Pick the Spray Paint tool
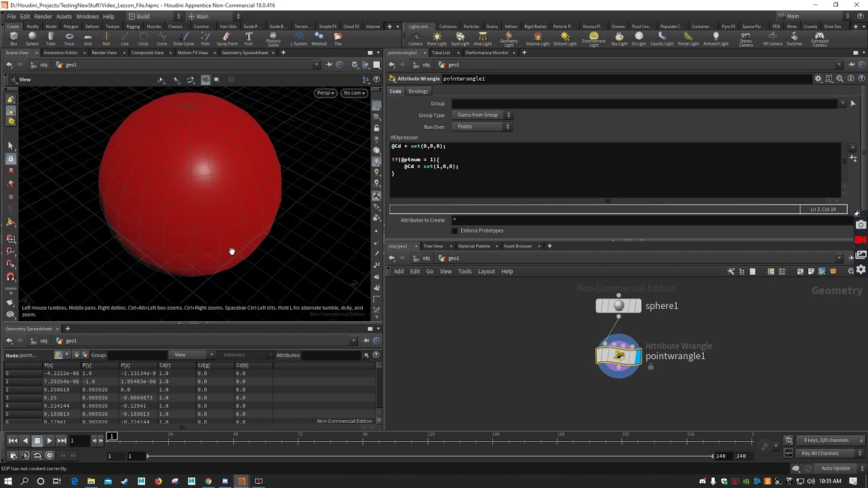This screenshot has height=488, width=868. pos(227,39)
